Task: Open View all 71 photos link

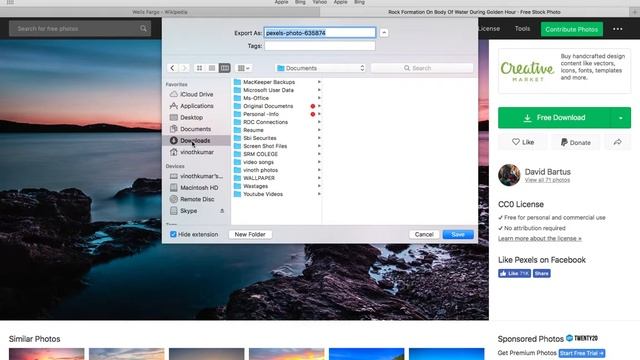Action: coord(547,180)
